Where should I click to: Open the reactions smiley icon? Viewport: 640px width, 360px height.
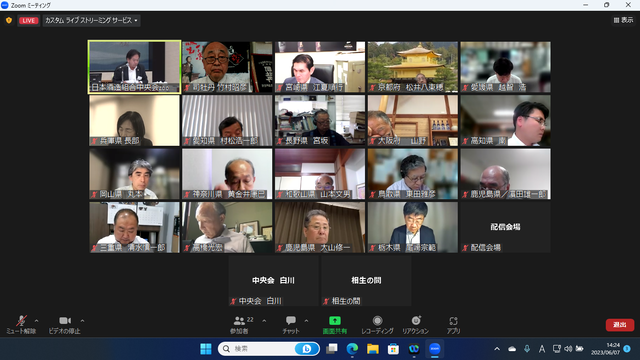[x=416, y=321]
